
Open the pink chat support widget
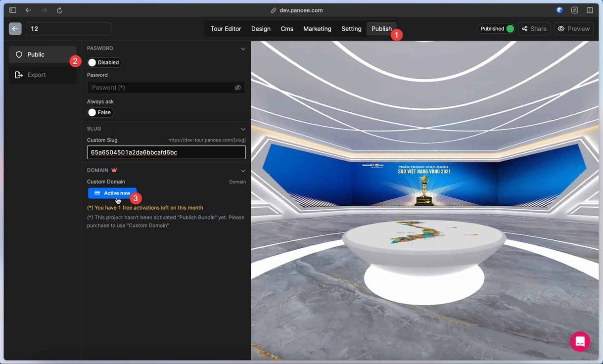coord(580,341)
